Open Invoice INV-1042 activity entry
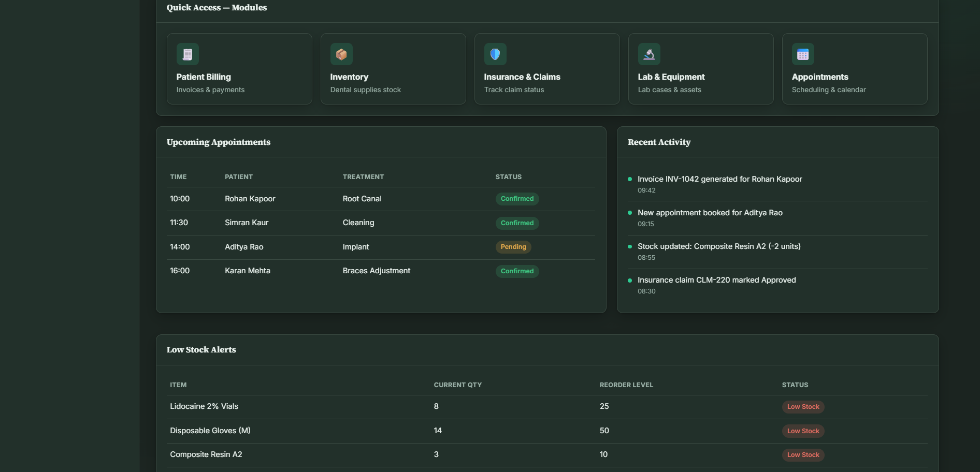 click(x=777, y=184)
